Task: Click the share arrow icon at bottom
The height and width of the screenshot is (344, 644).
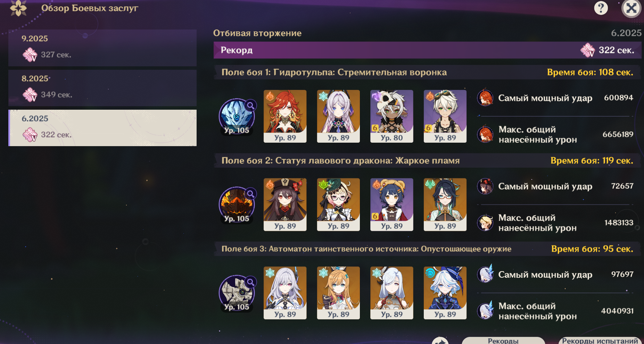Action: click(x=440, y=341)
